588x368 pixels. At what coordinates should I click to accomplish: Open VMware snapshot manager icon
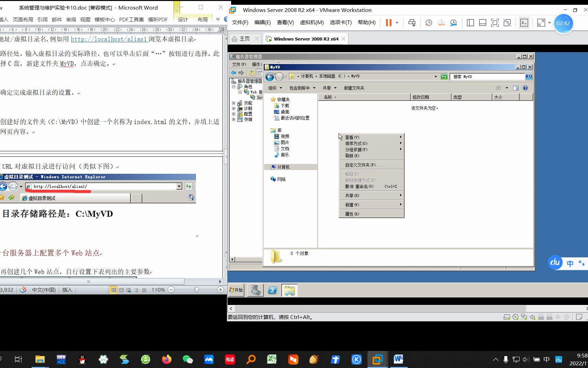pyautogui.click(x=453, y=22)
